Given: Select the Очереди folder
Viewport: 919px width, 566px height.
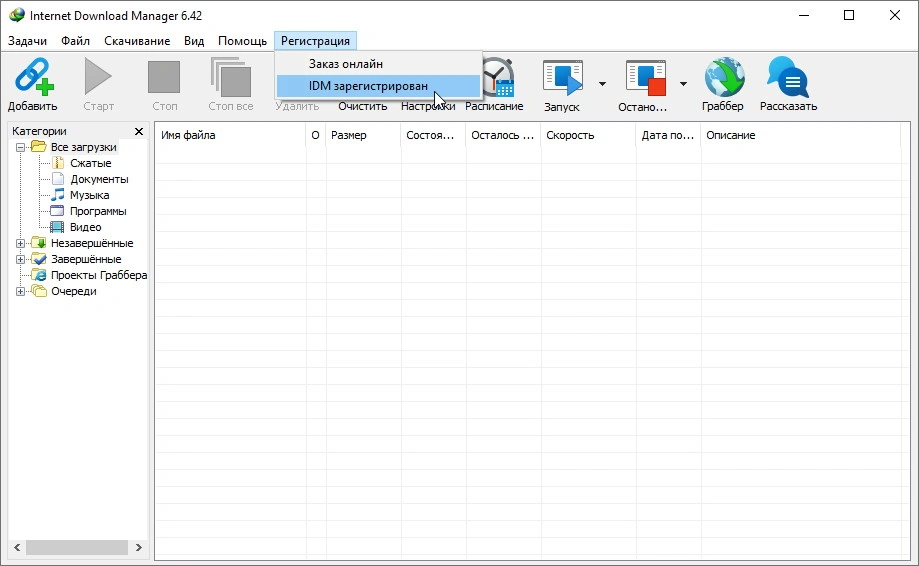Looking at the screenshot, I should tap(73, 291).
